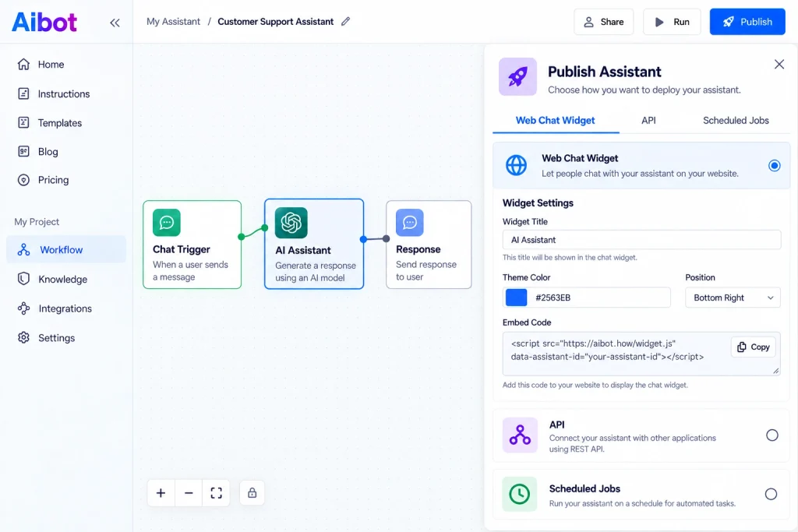Open the Home menu item
798x532 pixels.
66,64
